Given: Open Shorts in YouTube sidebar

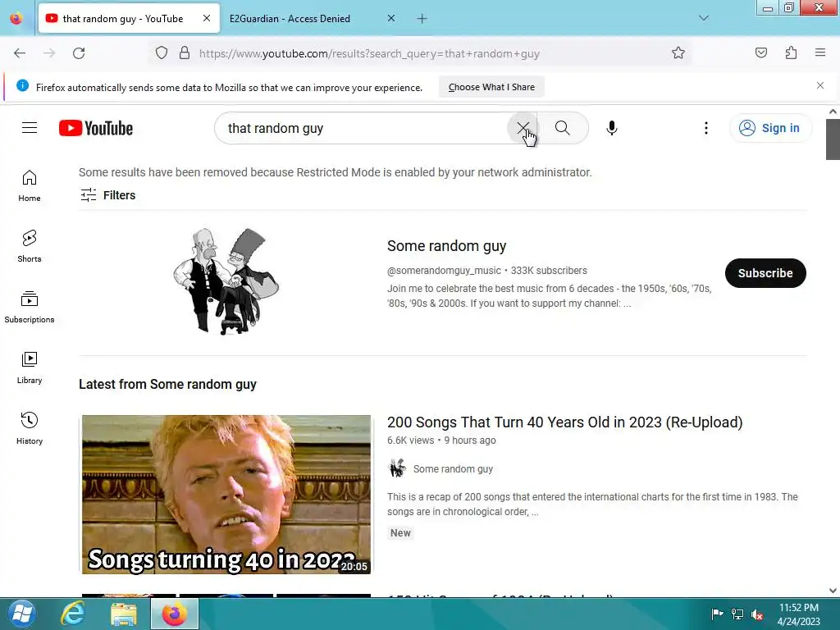Looking at the screenshot, I should [x=30, y=246].
